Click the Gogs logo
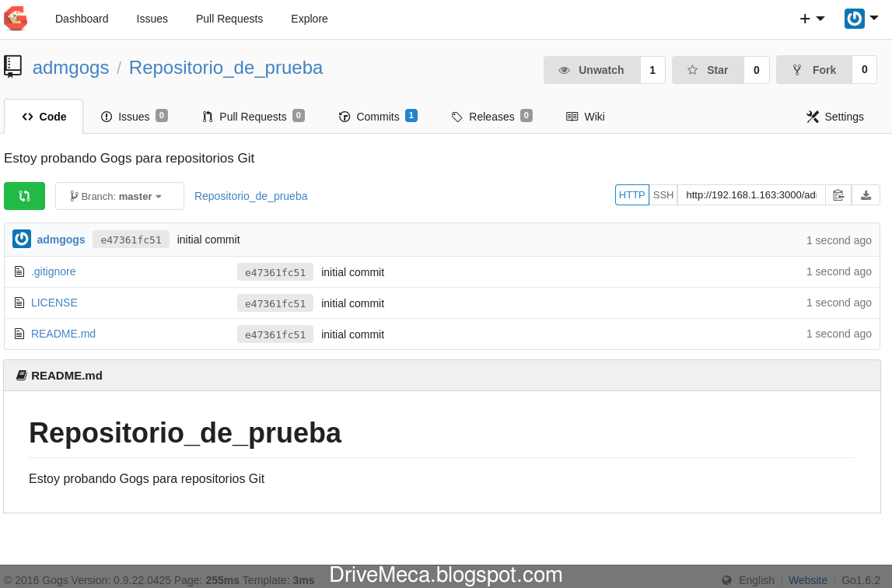The image size is (892, 588). pos(16,18)
